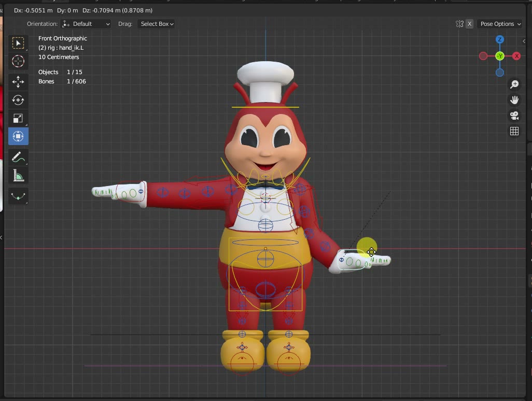This screenshot has width=532, height=401.
Task: Choose the Move tool
Action: [18, 82]
